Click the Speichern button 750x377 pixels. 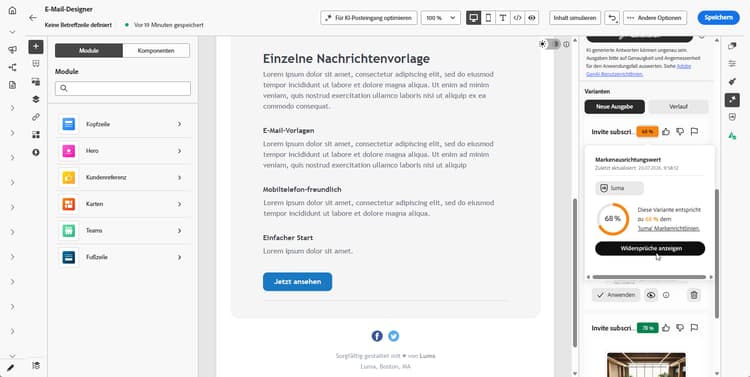718,18
